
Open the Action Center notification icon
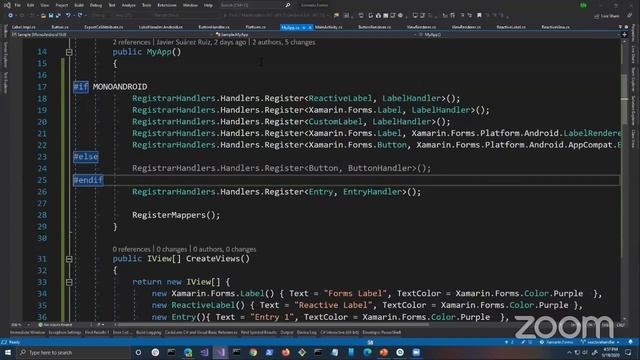coord(629,352)
